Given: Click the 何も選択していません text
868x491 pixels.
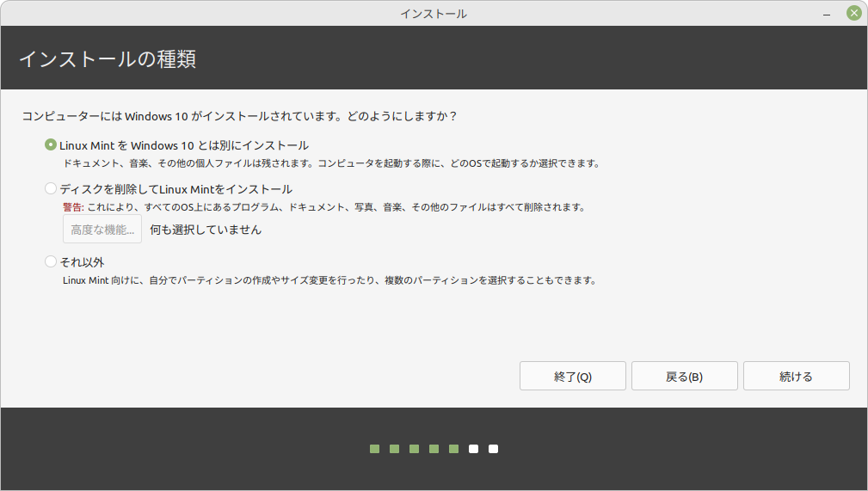Looking at the screenshot, I should click(x=206, y=230).
